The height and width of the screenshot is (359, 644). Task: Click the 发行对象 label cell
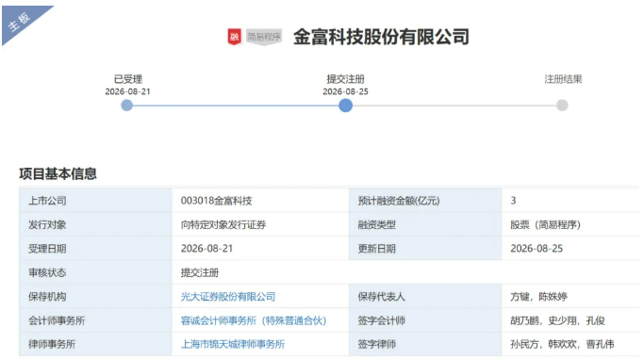[x=95, y=225]
